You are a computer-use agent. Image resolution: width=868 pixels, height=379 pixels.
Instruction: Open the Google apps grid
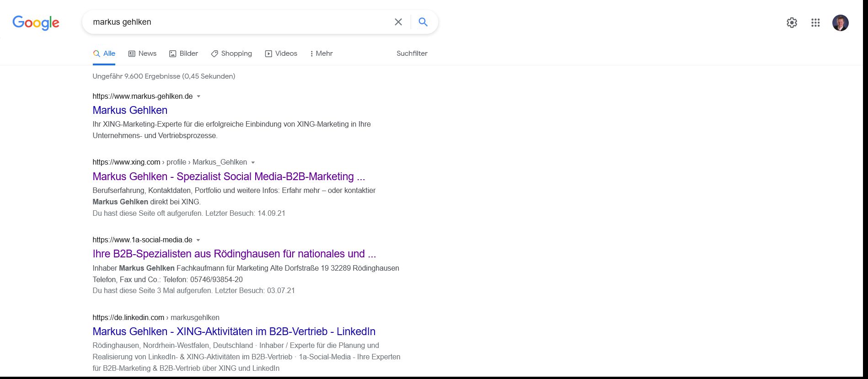(x=815, y=22)
